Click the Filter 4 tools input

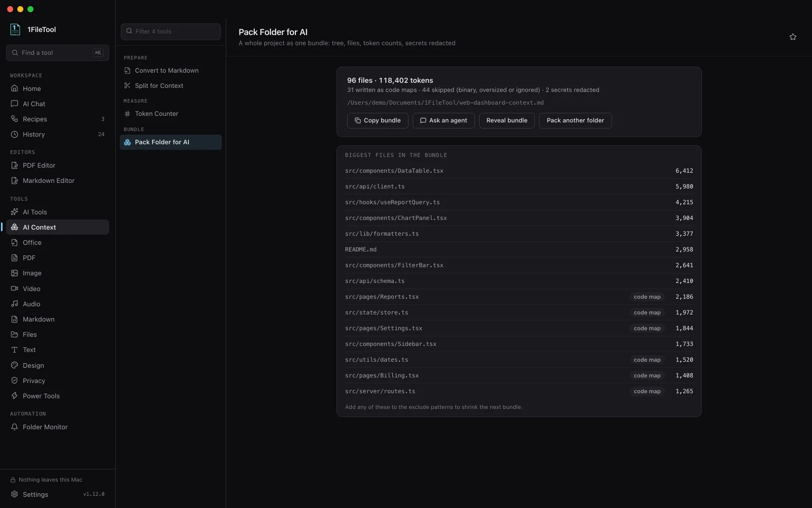171,31
